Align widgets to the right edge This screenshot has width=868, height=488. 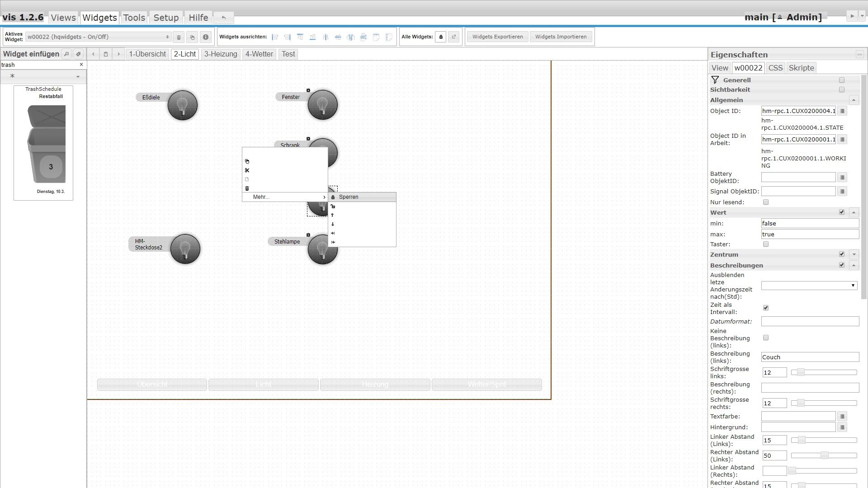tap(288, 37)
